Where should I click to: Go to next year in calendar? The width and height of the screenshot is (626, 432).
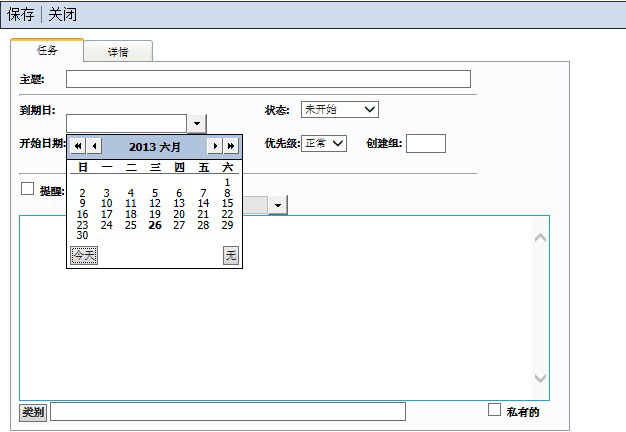pyautogui.click(x=231, y=146)
